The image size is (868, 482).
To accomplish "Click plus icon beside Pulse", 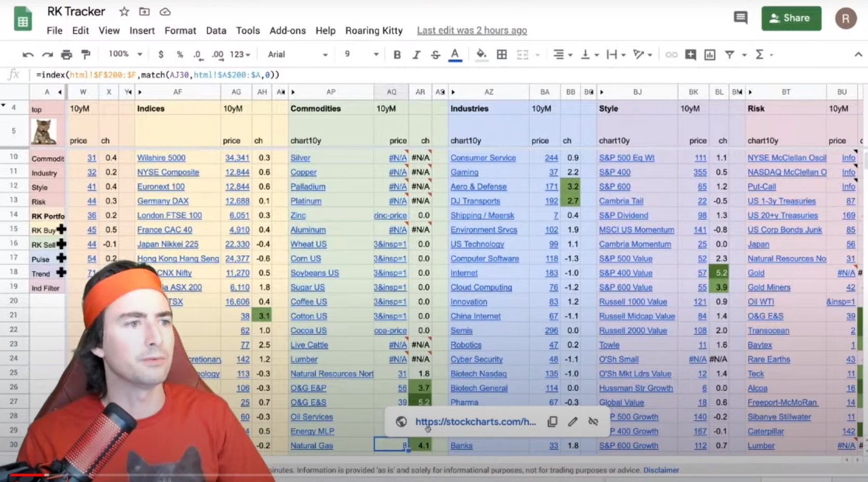I will click(61, 258).
